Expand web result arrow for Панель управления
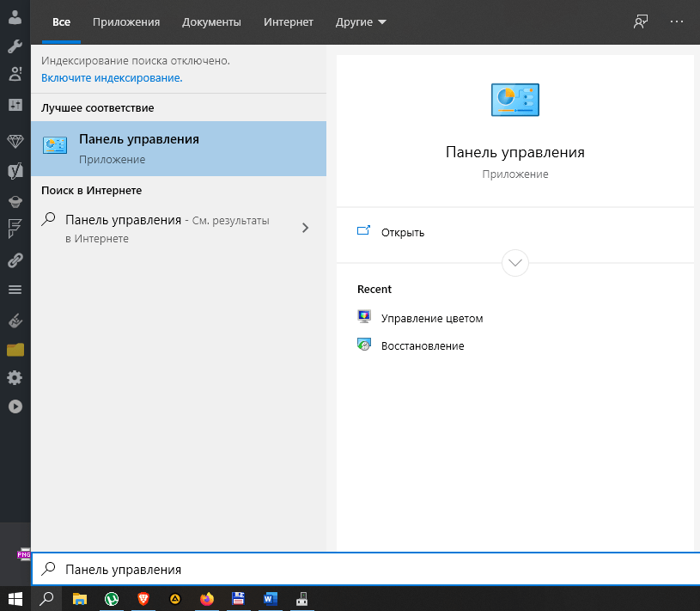700x611 pixels. point(306,228)
